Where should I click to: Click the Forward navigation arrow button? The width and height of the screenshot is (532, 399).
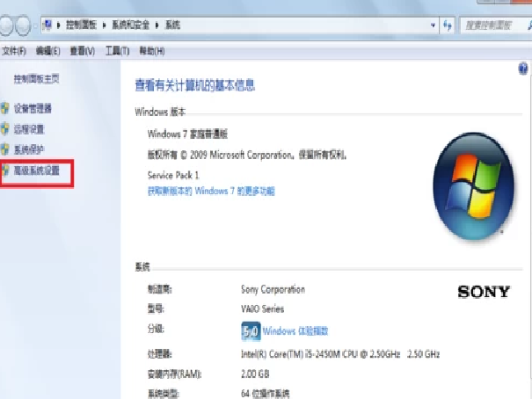(23, 25)
